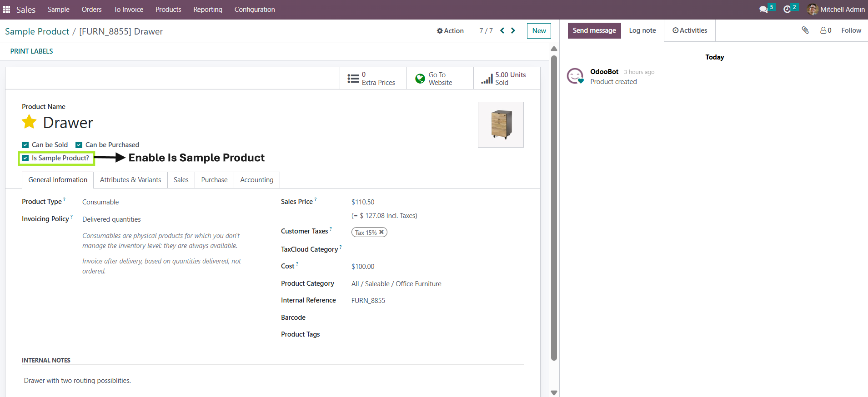The image size is (868, 397).
Task: Click the Follow button
Action: pyautogui.click(x=851, y=30)
